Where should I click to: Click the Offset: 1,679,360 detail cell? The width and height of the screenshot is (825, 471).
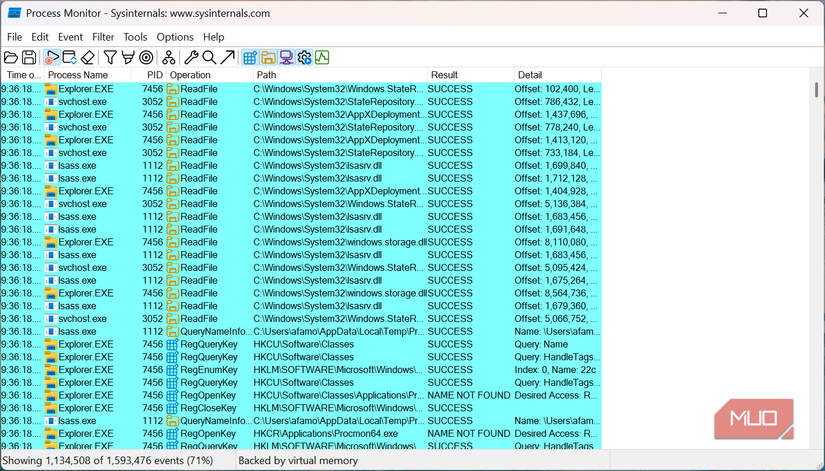tap(557, 306)
